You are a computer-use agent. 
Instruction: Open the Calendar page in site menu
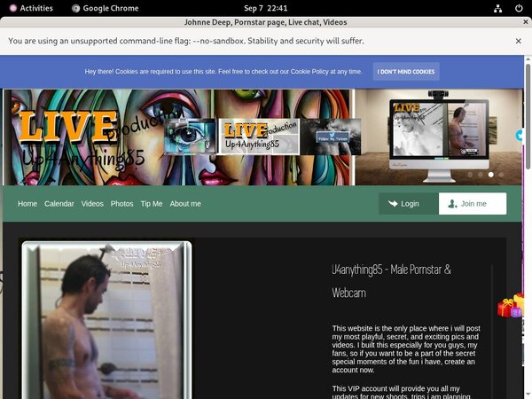(59, 204)
